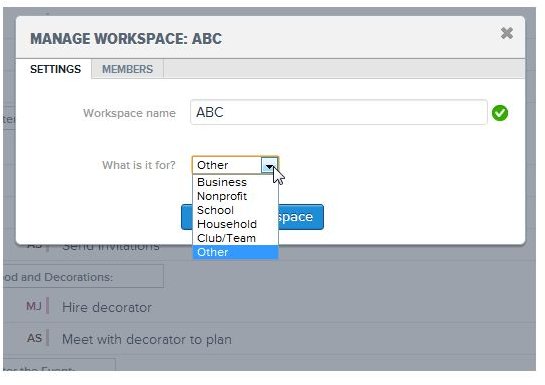Click the MJ assignee initials
The height and width of the screenshot is (385, 545).
34,306
